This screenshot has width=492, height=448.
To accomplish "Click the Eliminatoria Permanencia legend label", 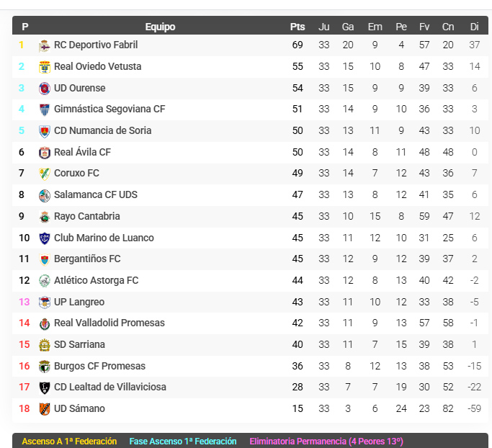I will pos(326,442).
